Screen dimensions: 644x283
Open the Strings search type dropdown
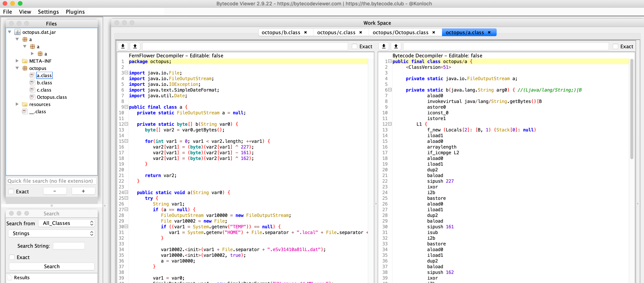pyautogui.click(x=51, y=233)
